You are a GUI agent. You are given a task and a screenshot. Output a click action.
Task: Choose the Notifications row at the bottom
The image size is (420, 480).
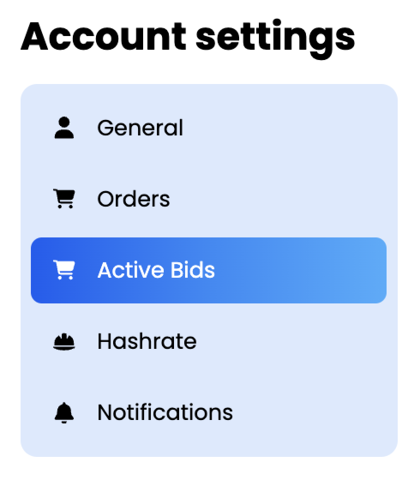[x=209, y=413]
